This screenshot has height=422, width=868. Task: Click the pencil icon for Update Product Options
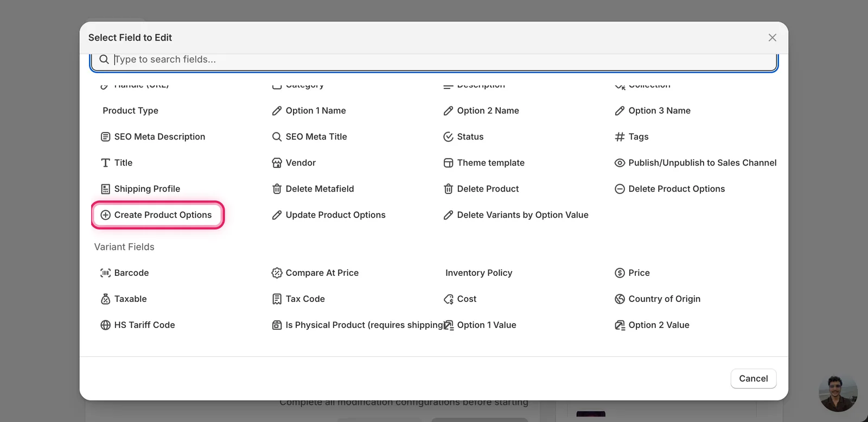click(277, 215)
